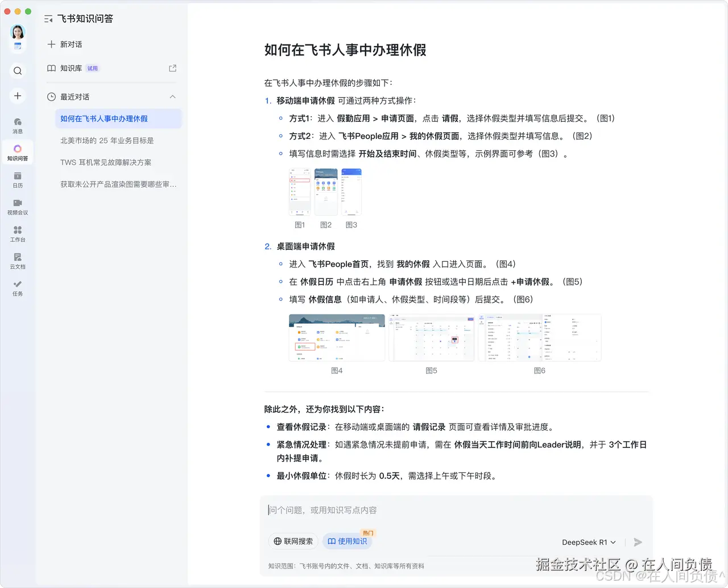Open 云文档 in the sidebar

tap(17, 260)
